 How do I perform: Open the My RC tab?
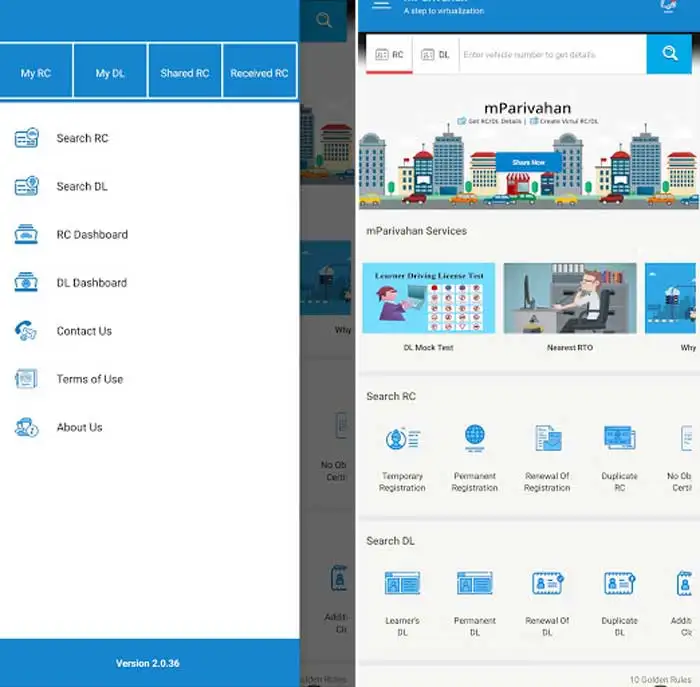36,73
